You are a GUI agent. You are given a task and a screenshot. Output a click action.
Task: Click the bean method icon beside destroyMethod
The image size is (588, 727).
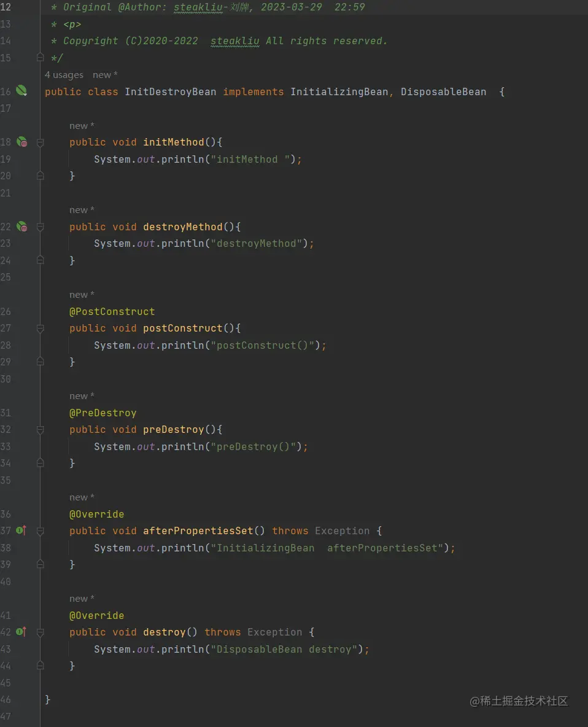tap(21, 227)
